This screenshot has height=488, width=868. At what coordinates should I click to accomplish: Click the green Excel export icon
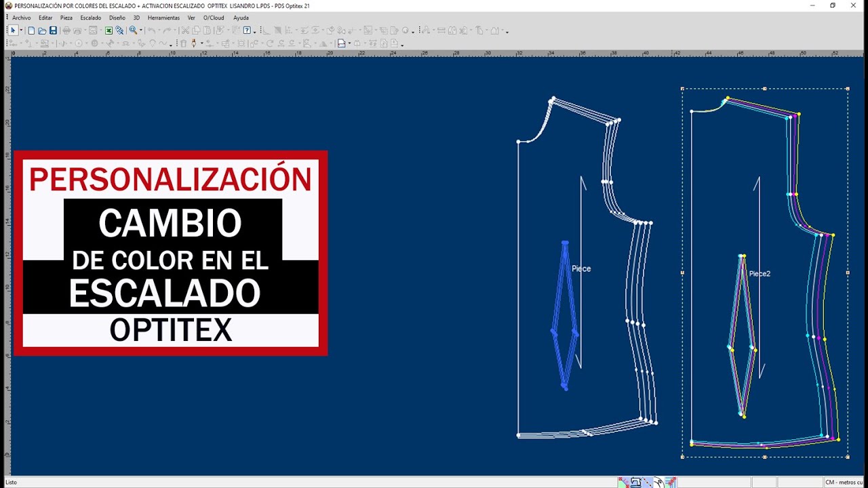pos(108,30)
